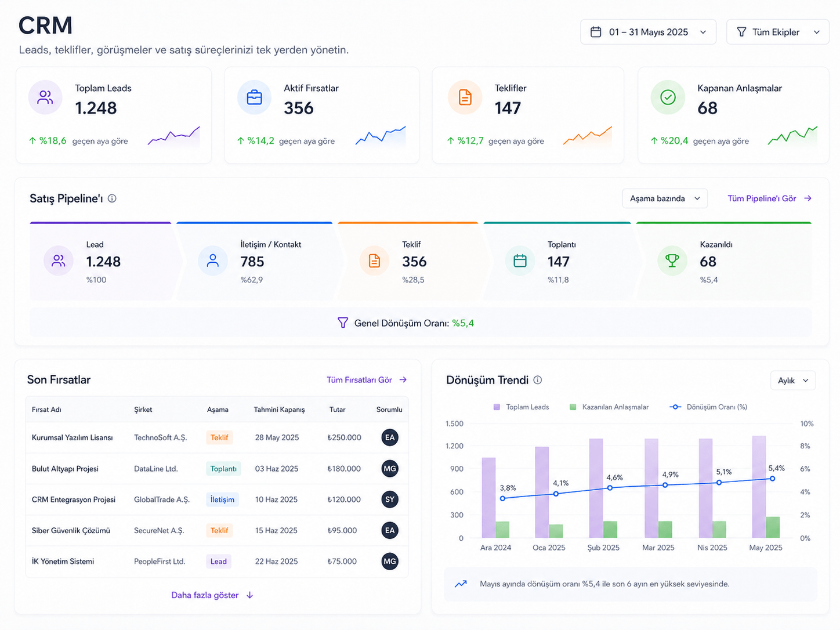Click the Teklifler orange sparkline chart
Screen dimensions: 840x630
click(x=587, y=136)
